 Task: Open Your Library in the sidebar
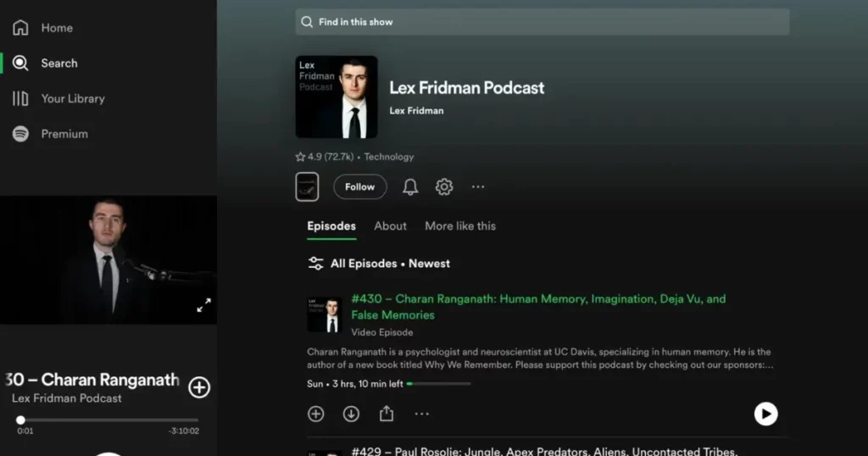pyautogui.click(x=58, y=98)
